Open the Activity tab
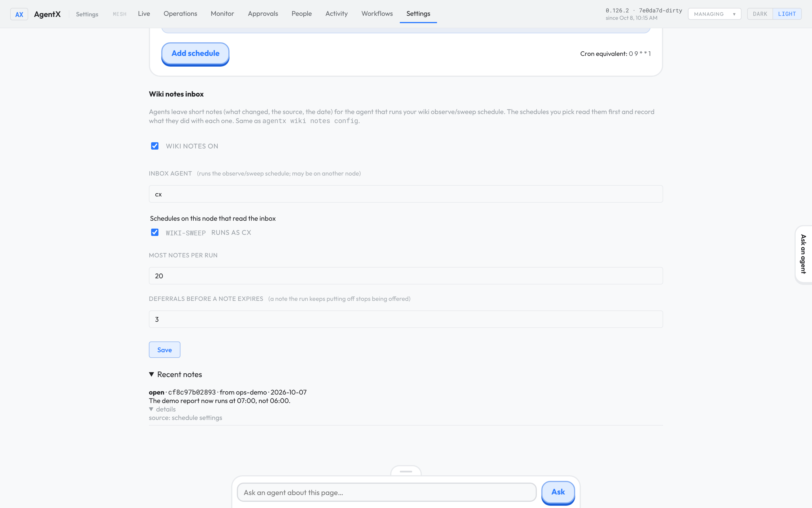This screenshot has height=508, width=812. [x=337, y=14]
